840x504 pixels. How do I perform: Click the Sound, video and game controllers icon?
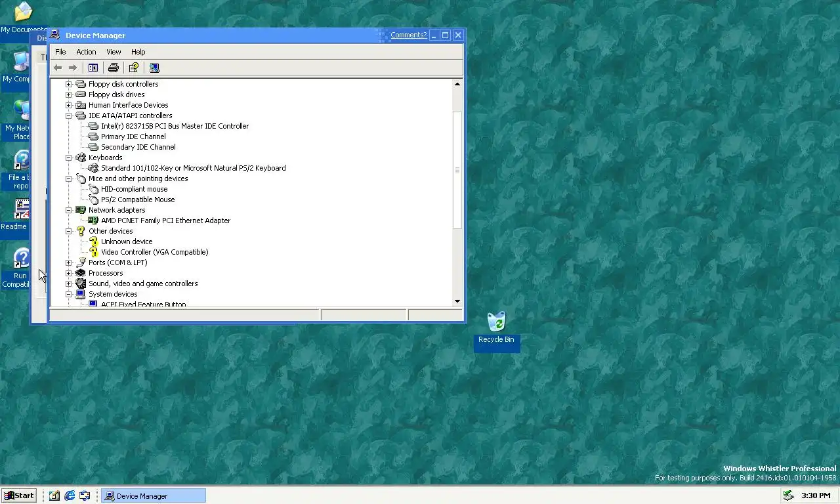tap(81, 283)
